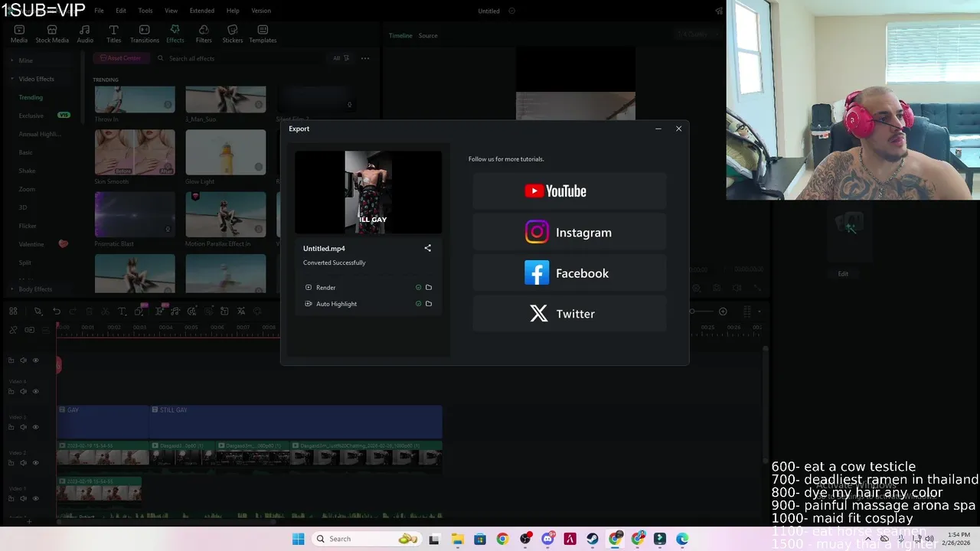Expand the Body Effects section

pos(12,289)
